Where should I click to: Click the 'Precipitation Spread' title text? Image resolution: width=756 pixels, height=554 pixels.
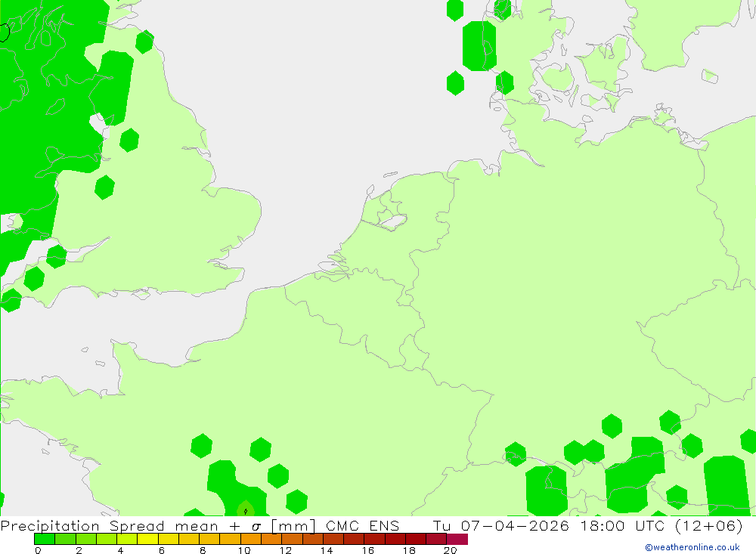82,526
